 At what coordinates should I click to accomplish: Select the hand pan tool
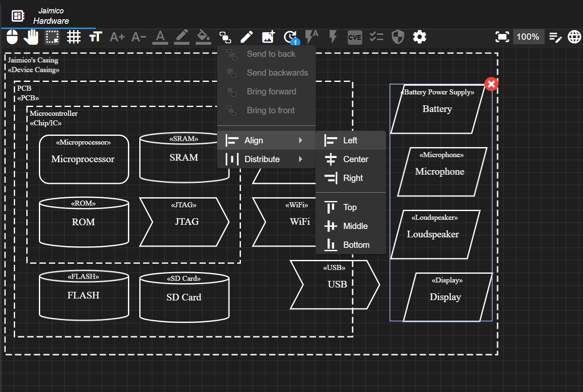pyautogui.click(x=31, y=37)
